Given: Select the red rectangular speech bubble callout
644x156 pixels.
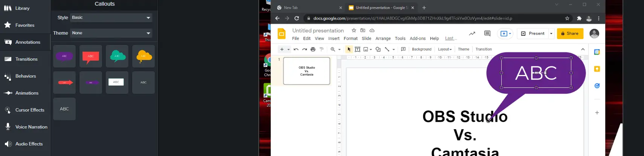Looking at the screenshot, I should coord(91,56).
